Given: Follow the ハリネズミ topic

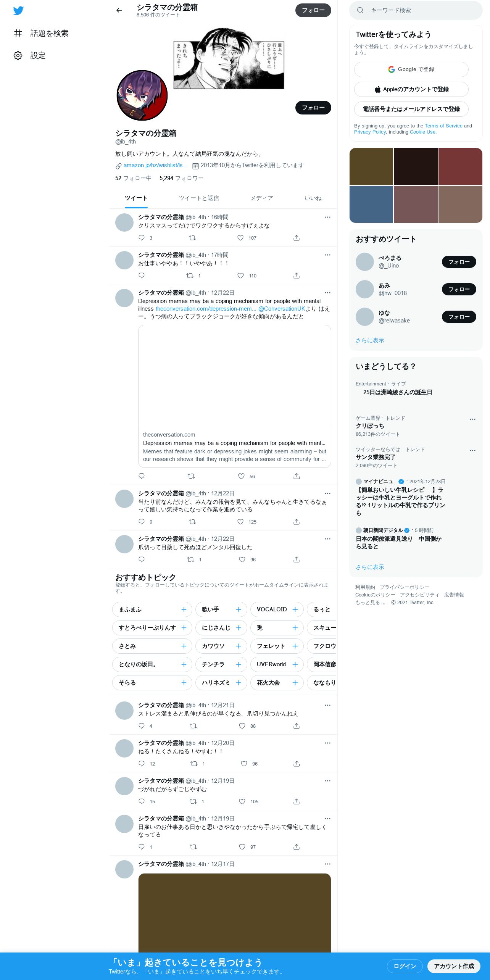Looking at the screenshot, I should tap(239, 683).
